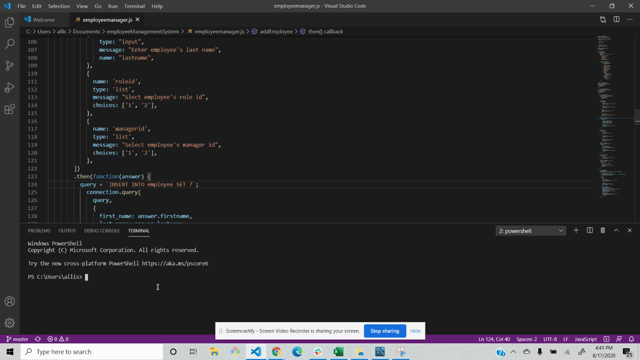Viewport: 640px width, 360px height.
Task: Click the Windows Start button
Action: 10,351
